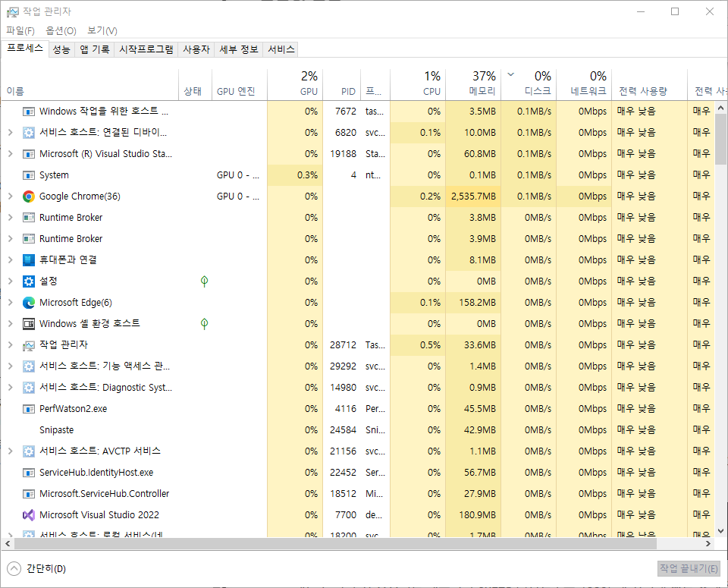Switch to the 사용자 tab
Viewport: 728px width, 588px height.
coord(196,49)
